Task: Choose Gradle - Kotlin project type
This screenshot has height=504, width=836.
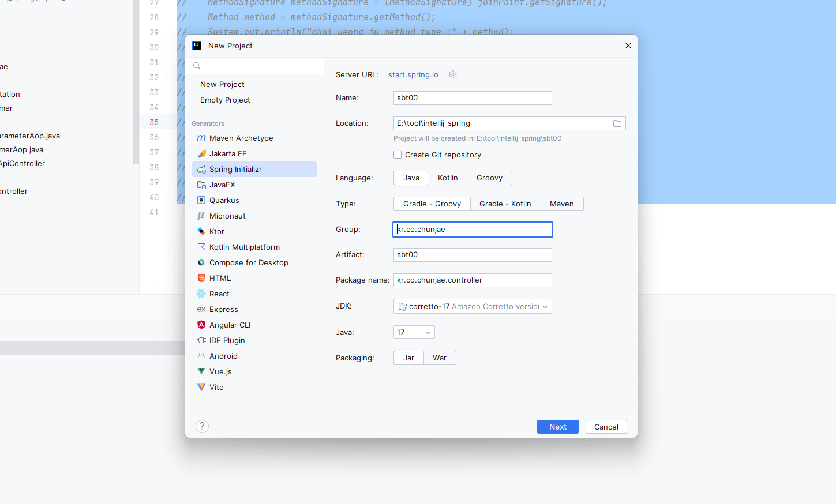Action: pos(505,204)
